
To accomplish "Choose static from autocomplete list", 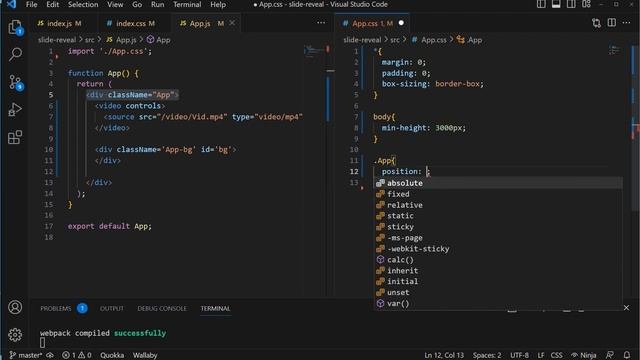I will click(498, 216).
